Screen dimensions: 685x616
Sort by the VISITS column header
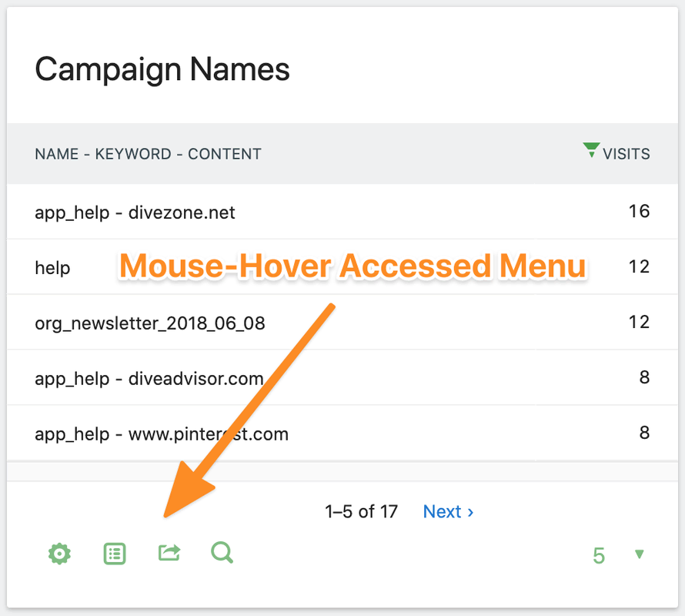pos(626,154)
